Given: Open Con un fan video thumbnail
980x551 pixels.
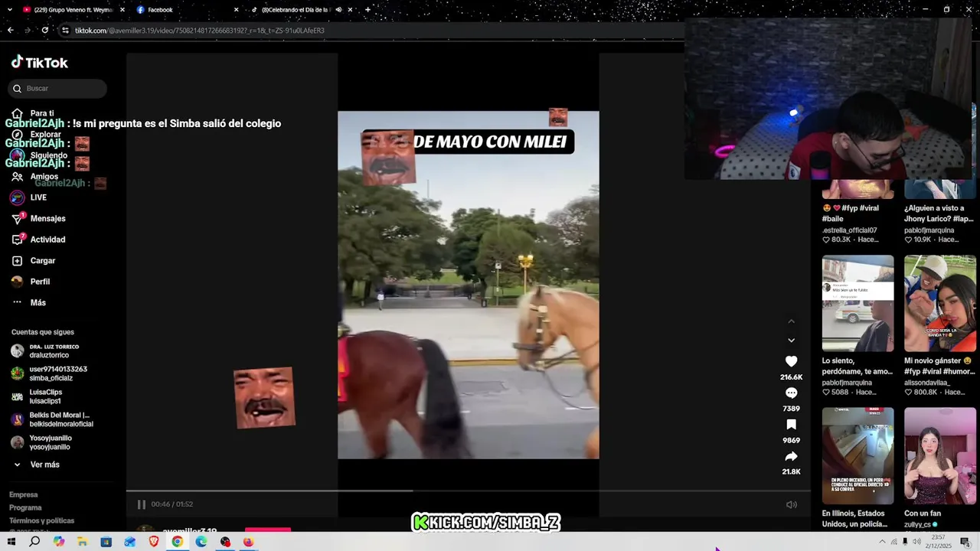Looking at the screenshot, I should click(x=940, y=455).
